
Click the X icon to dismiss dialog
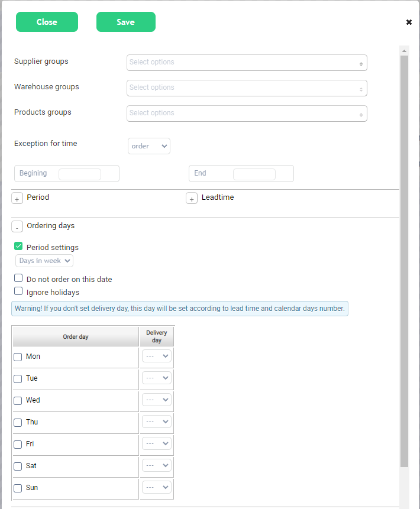[x=409, y=22]
